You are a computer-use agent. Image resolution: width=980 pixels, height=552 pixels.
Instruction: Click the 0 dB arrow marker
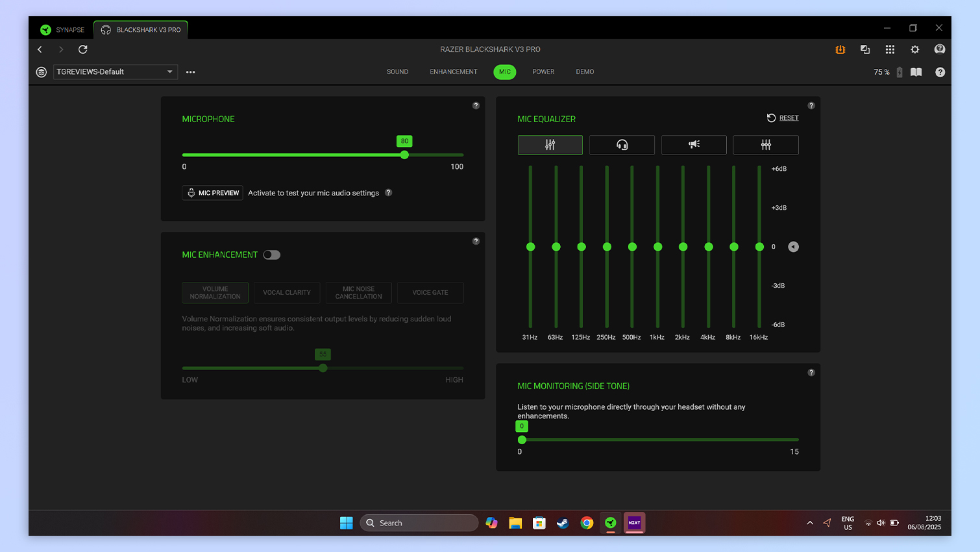(x=793, y=247)
